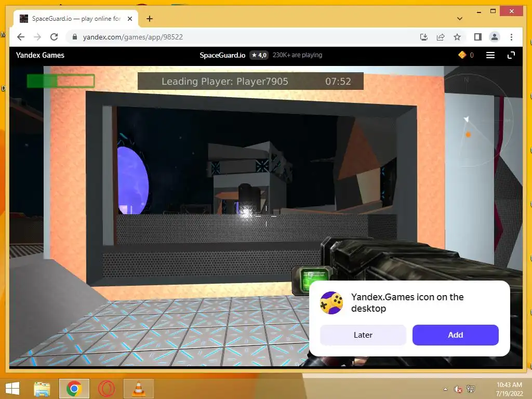Open the 4,0 star rating badge
This screenshot has height=399, width=532.
pos(259,55)
